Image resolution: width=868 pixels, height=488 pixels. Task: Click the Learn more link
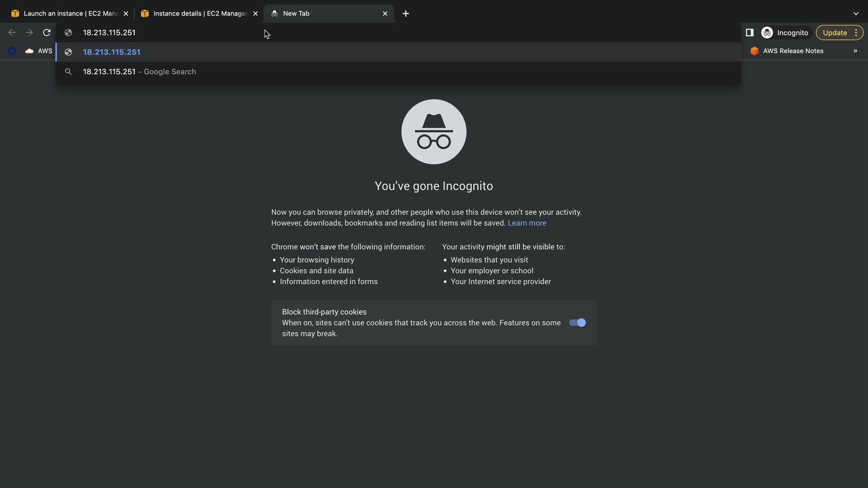click(x=527, y=223)
